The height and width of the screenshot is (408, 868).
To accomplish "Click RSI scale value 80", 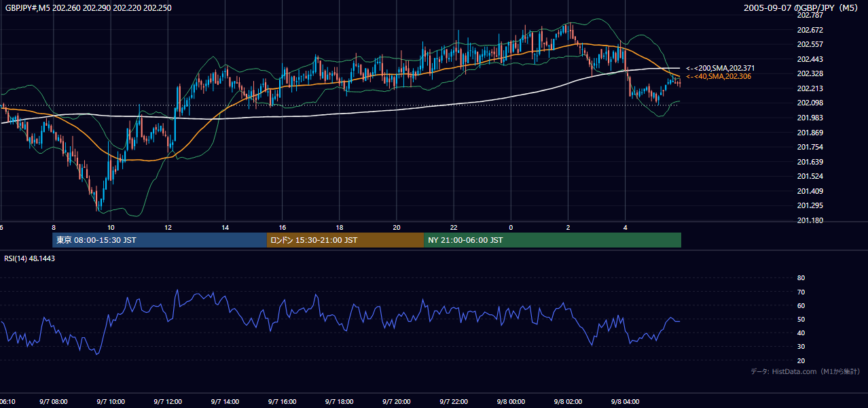I will (x=801, y=278).
